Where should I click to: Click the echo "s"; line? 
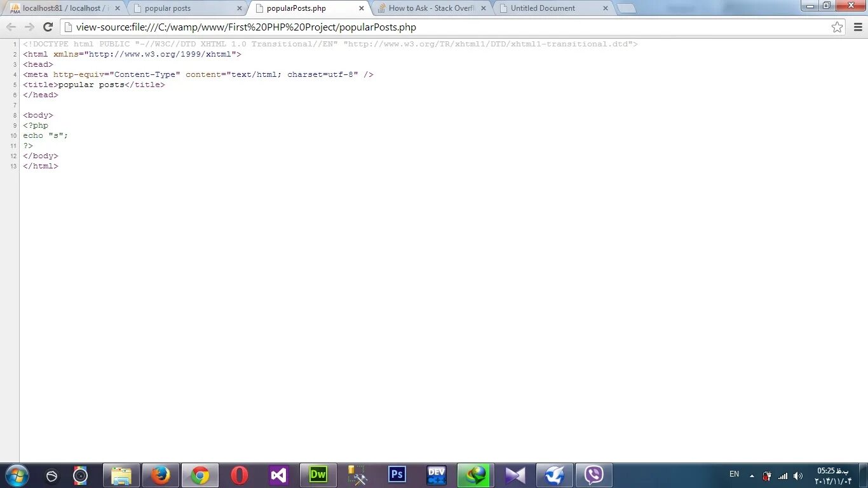pyautogui.click(x=46, y=135)
